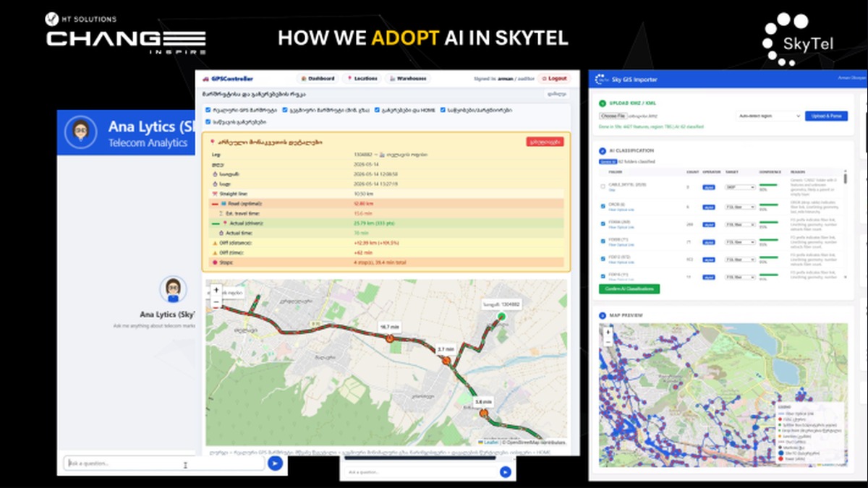
Task: Focus the Ana Lytics Ask a question field
Action: click(163, 463)
